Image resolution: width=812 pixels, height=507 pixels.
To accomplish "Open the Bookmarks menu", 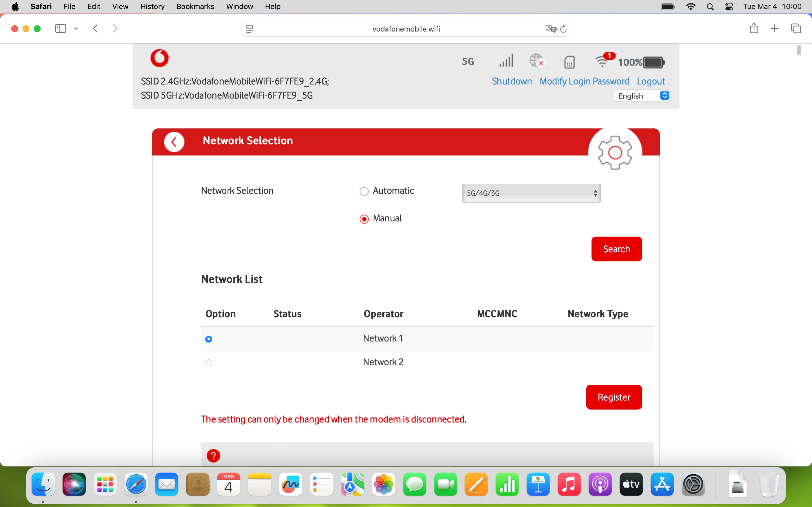I will tap(195, 6).
